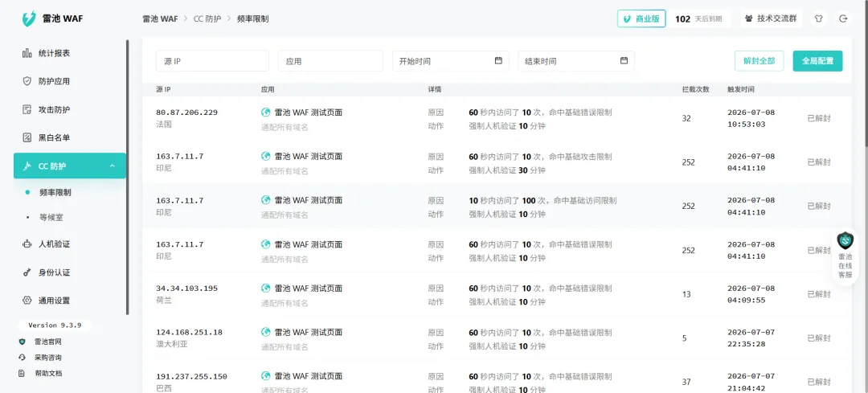868x393 pixels.
Task: Click the 身份认证 key icon
Action: pyautogui.click(x=27, y=272)
